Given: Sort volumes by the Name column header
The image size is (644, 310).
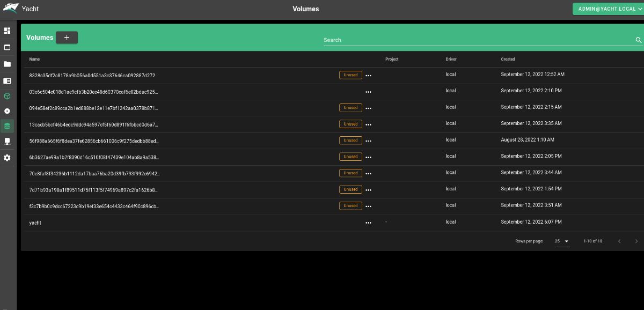Looking at the screenshot, I should point(34,59).
